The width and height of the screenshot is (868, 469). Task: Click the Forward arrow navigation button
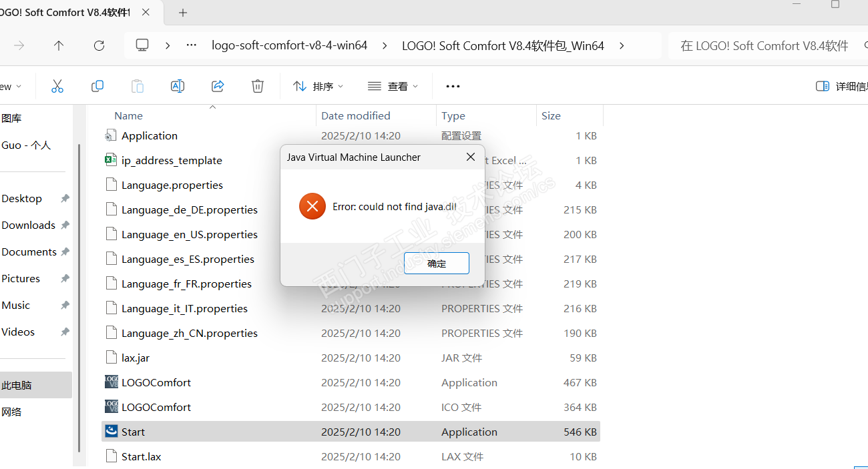tap(19, 45)
